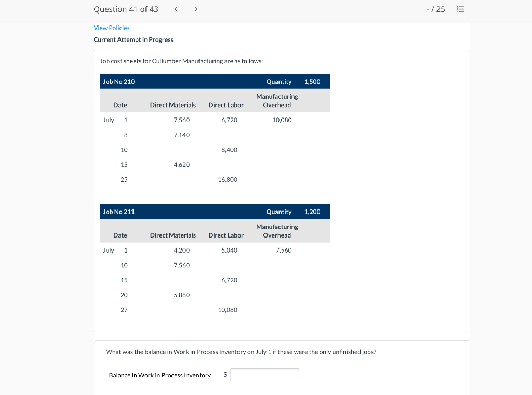Open the question list icon

[x=460, y=9]
